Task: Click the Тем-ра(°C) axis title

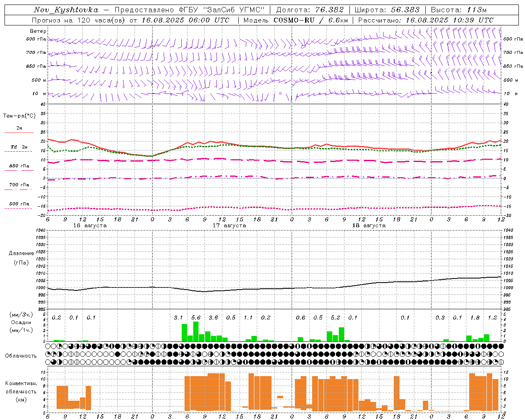Action: point(19,116)
